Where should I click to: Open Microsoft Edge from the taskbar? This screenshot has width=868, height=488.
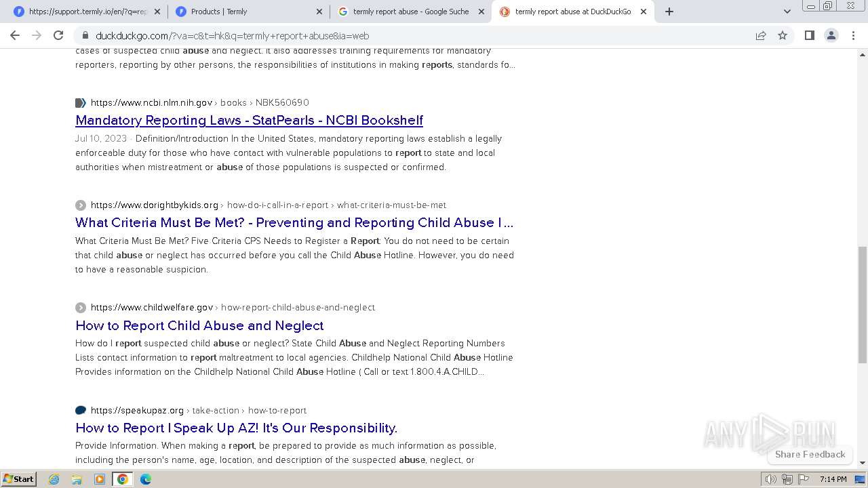(x=145, y=479)
